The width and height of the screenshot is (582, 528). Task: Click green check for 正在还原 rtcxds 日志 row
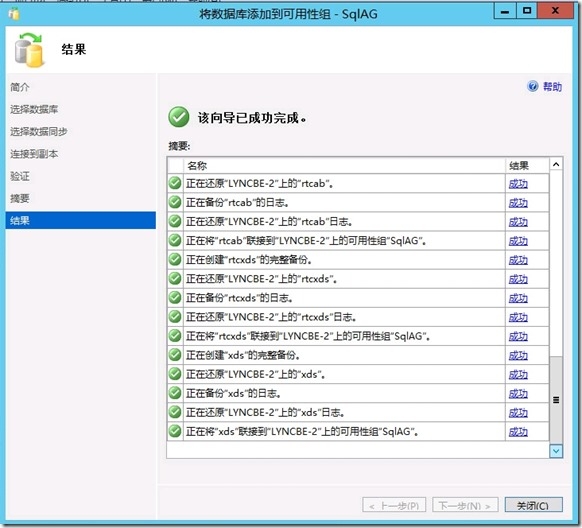[175, 317]
